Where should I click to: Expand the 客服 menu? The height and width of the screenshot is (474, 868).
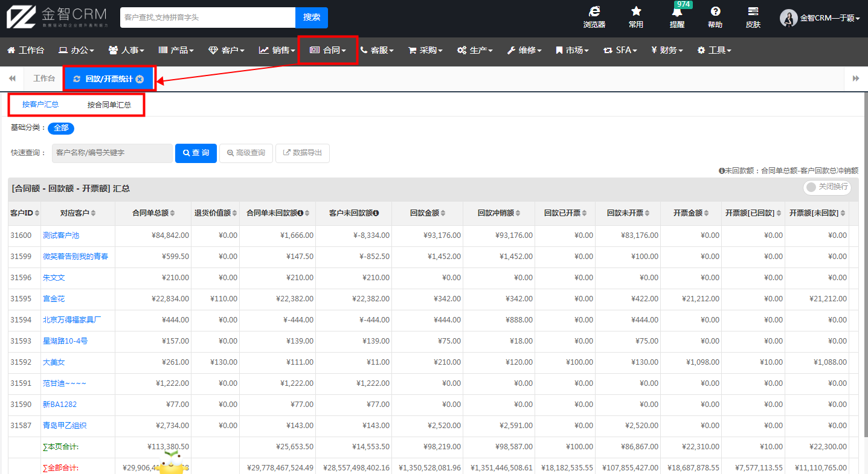(x=377, y=50)
